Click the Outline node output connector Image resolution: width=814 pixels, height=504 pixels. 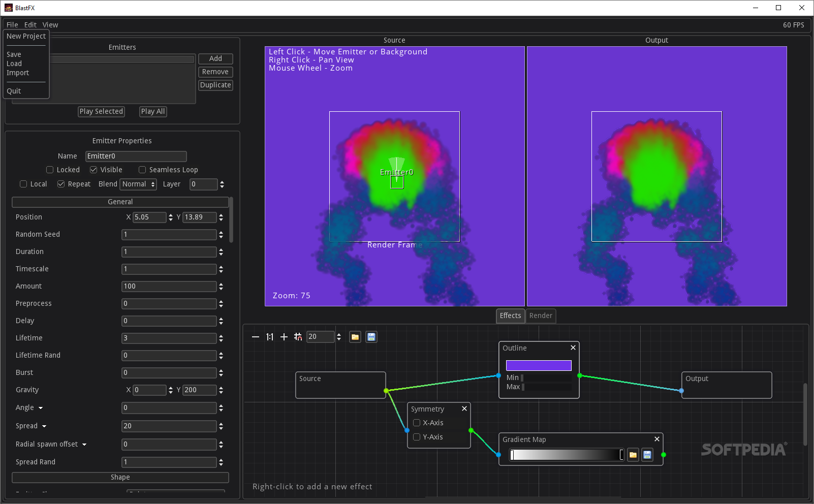click(x=580, y=375)
